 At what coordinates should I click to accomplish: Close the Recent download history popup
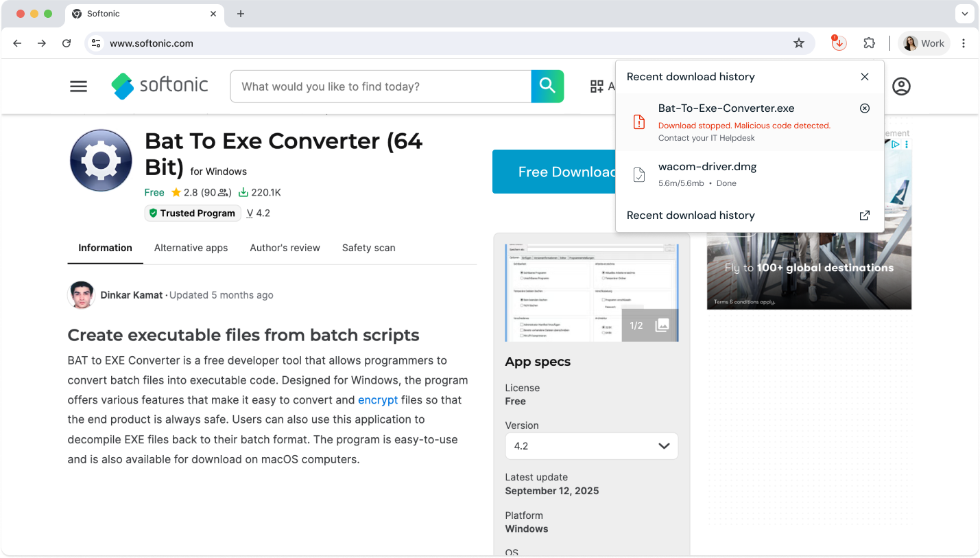[x=865, y=77]
